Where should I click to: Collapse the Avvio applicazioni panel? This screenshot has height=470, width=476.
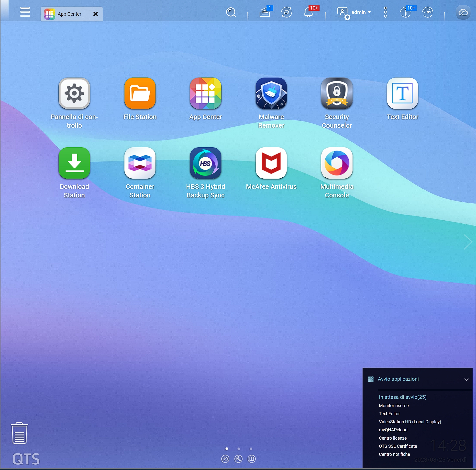pos(466,379)
